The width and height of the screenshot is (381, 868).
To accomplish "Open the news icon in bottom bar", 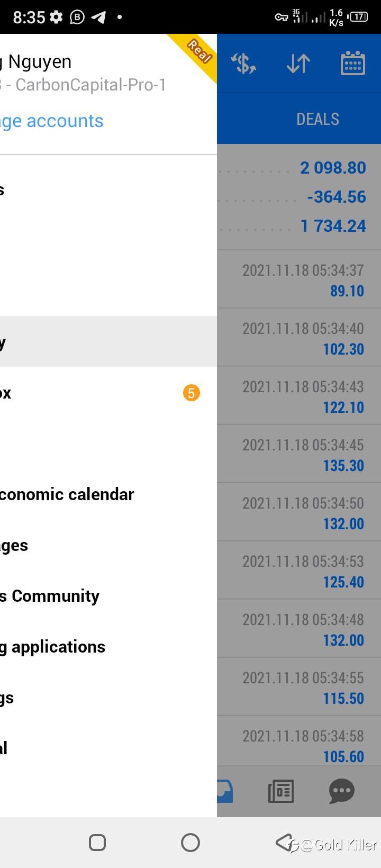I will point(281,791).
